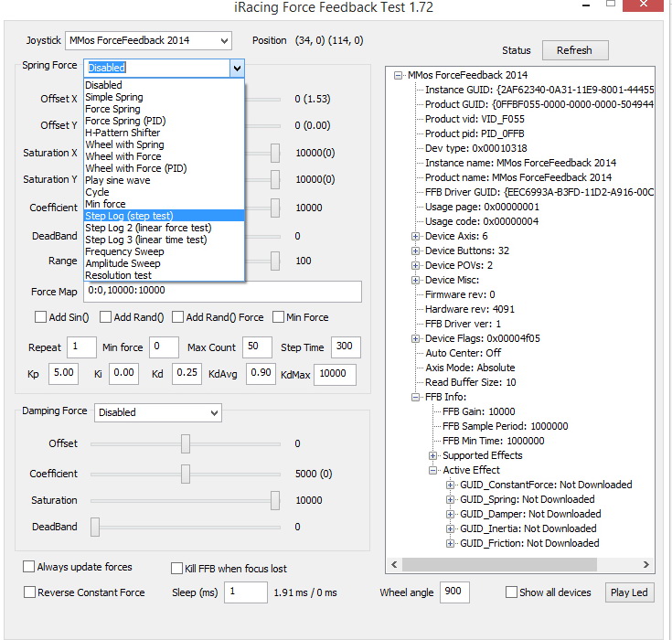The width and height of the screenshot is (672, 640).
Task: Choose Resolution test option
Action: [165, 275]
